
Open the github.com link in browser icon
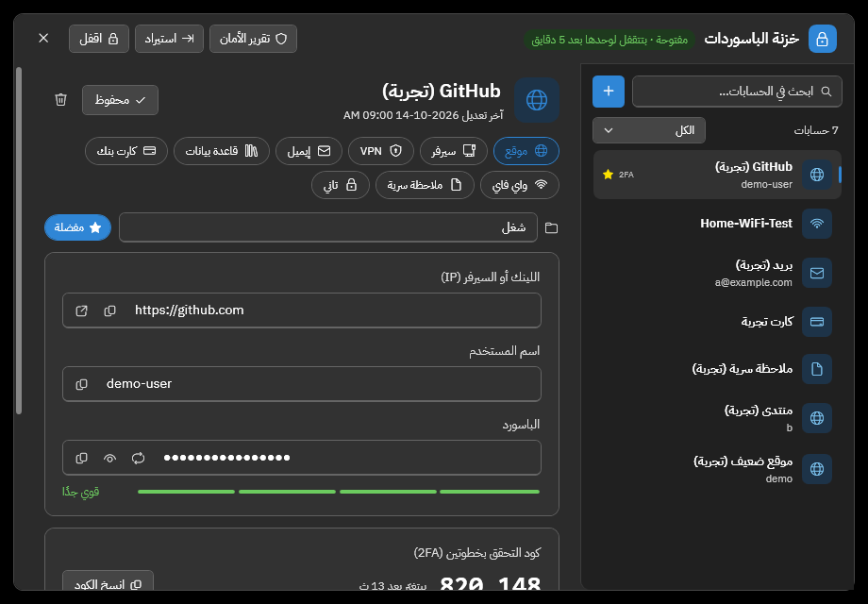pos(81,310)
